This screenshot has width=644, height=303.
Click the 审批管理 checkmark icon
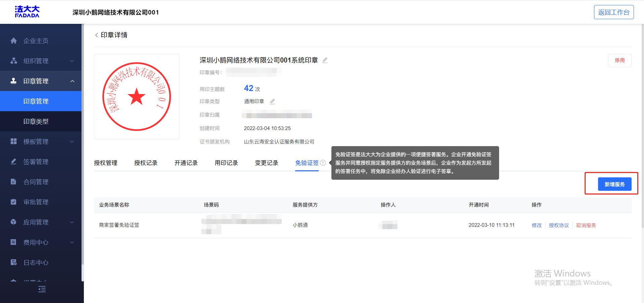coord(13,202)
